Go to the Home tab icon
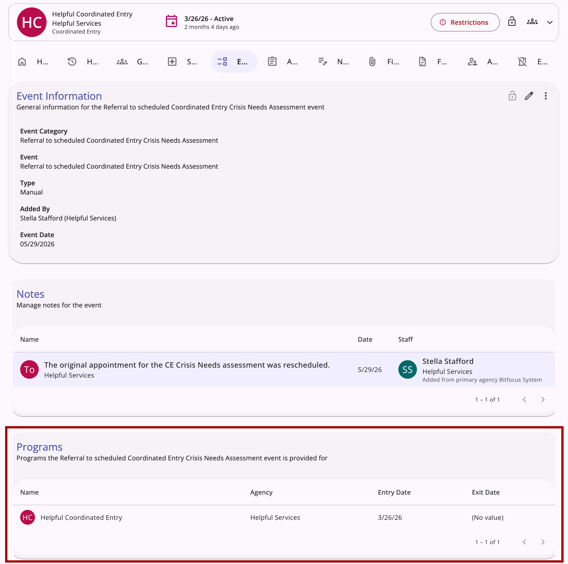 click(22, 62)
